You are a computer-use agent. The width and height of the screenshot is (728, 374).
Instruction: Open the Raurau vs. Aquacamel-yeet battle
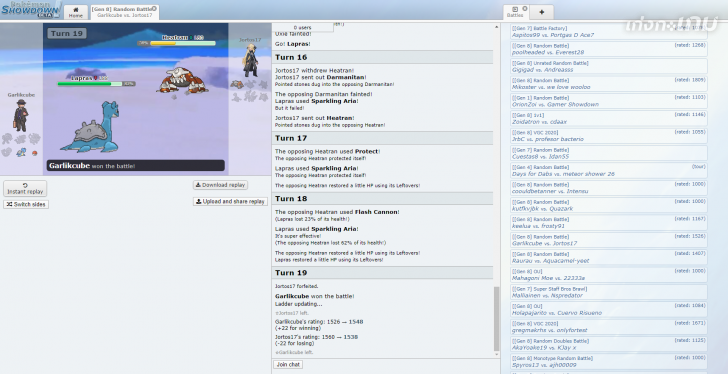(x=609, y=258)
